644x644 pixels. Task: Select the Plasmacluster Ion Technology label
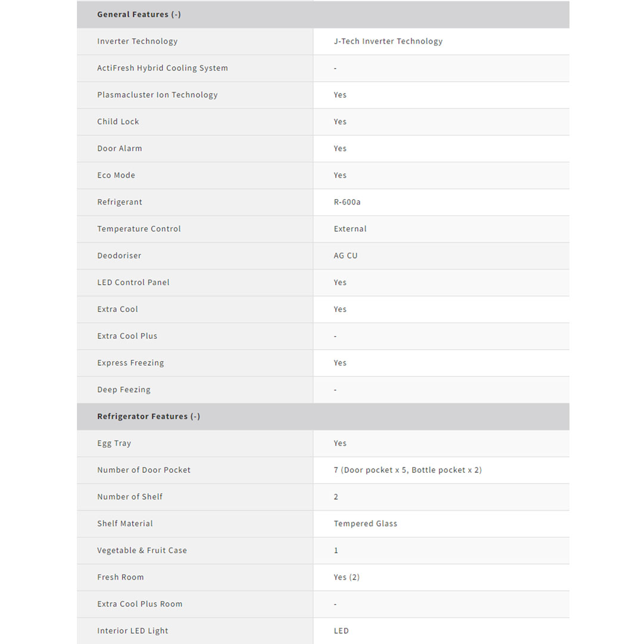157,95
